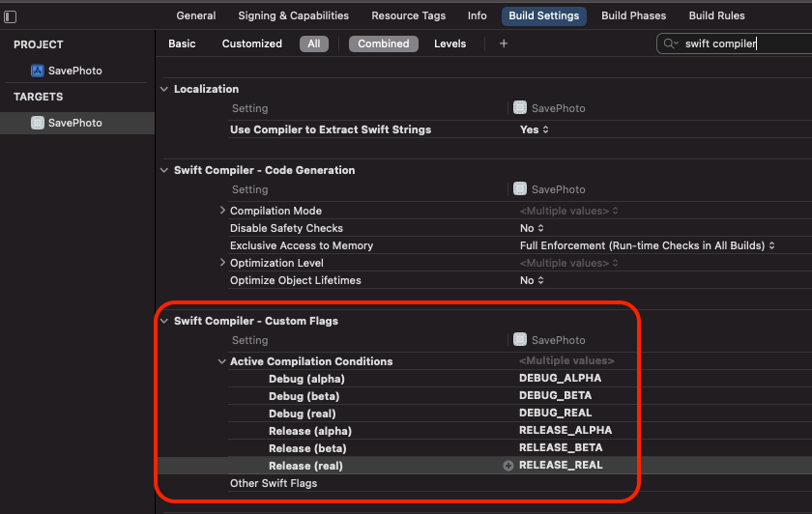Collapse Swift Compiler - Custom Flags section
The height and width of the screenshot is (514, 812).
(x=164, y=321)
